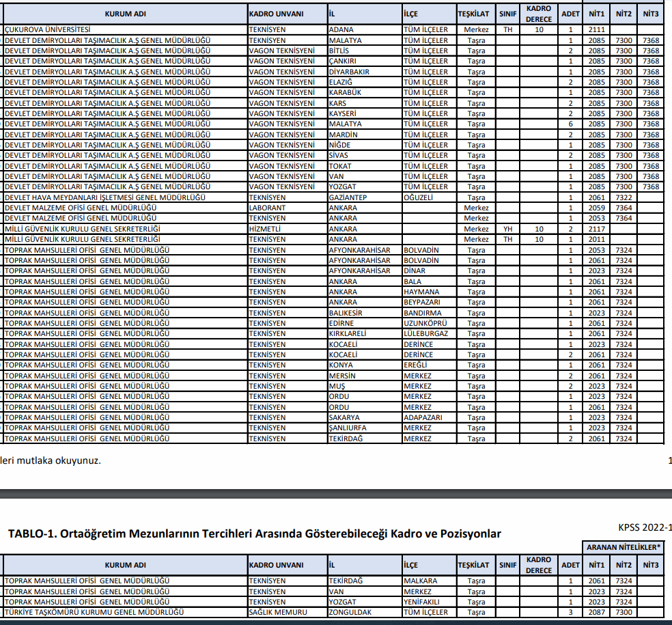This screenshot has height=625, width=672.
Task: Click the MARDİN province cell
Action: 365,134
